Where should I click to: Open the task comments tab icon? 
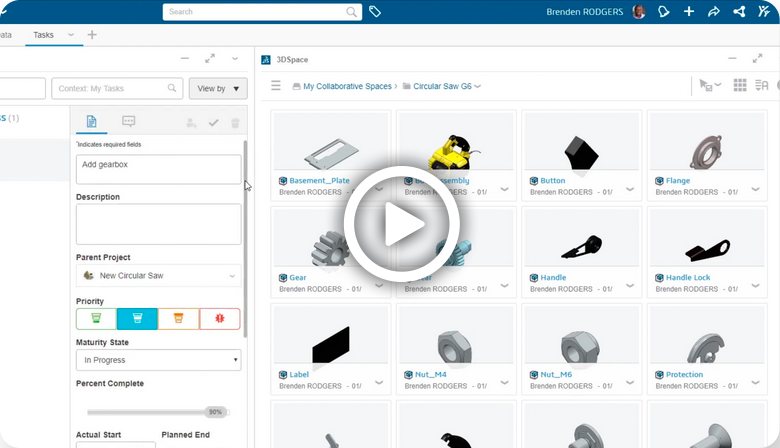(x=128, y=121)
